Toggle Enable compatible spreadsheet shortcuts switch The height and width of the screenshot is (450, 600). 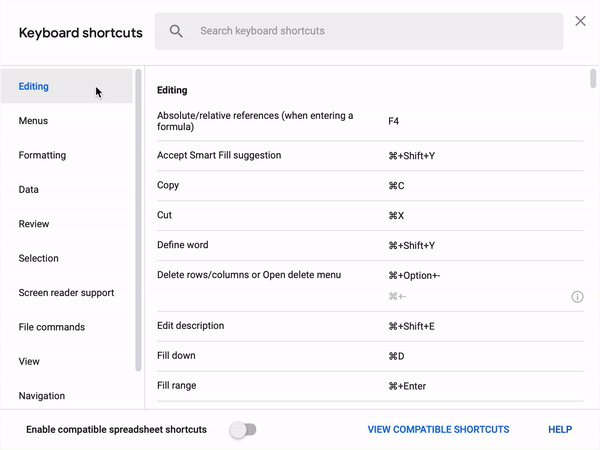click(x=243, y=429)
